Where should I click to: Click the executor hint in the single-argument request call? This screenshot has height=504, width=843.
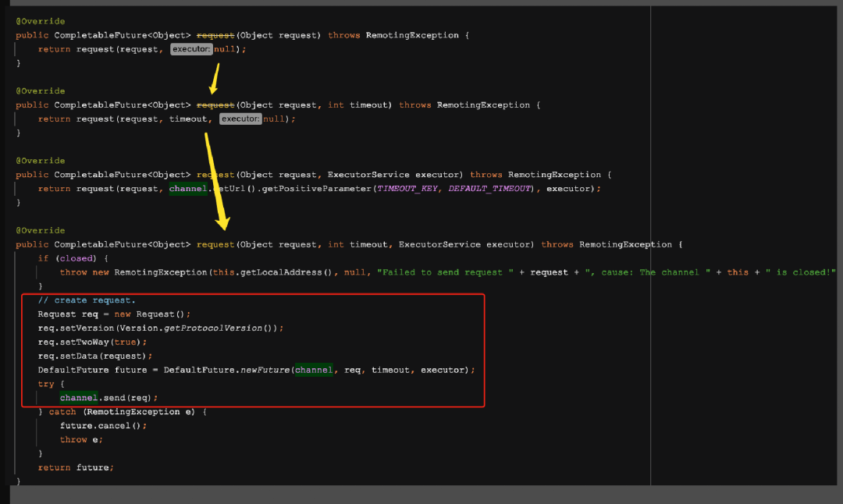pos(190,49)
